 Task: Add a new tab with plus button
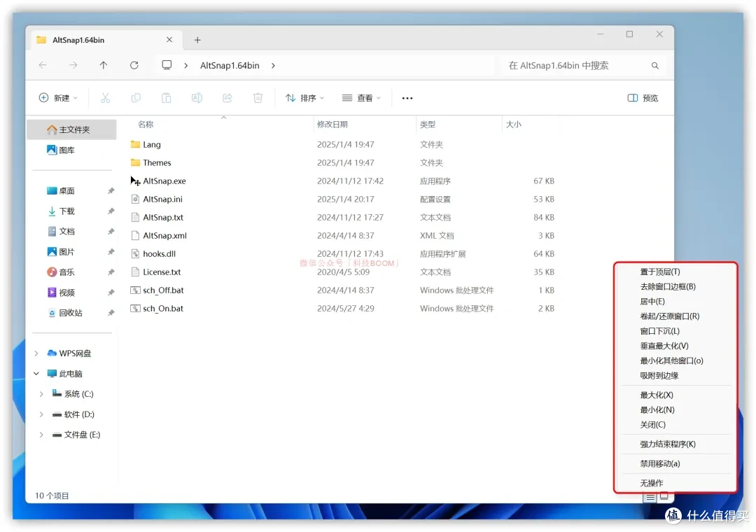[x=197, y=40]
